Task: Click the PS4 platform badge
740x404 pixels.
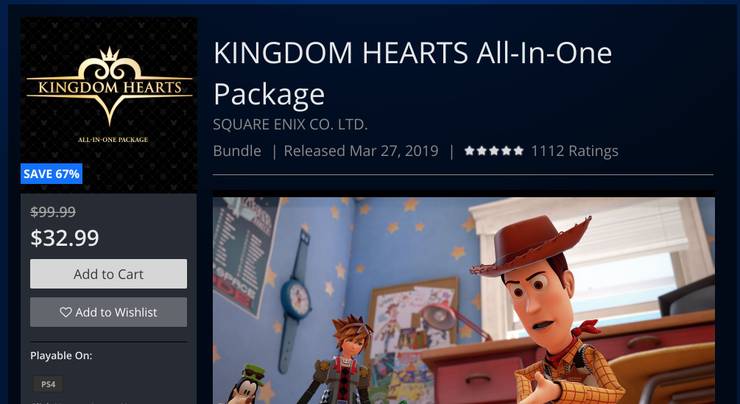Action: click(48, 384)
